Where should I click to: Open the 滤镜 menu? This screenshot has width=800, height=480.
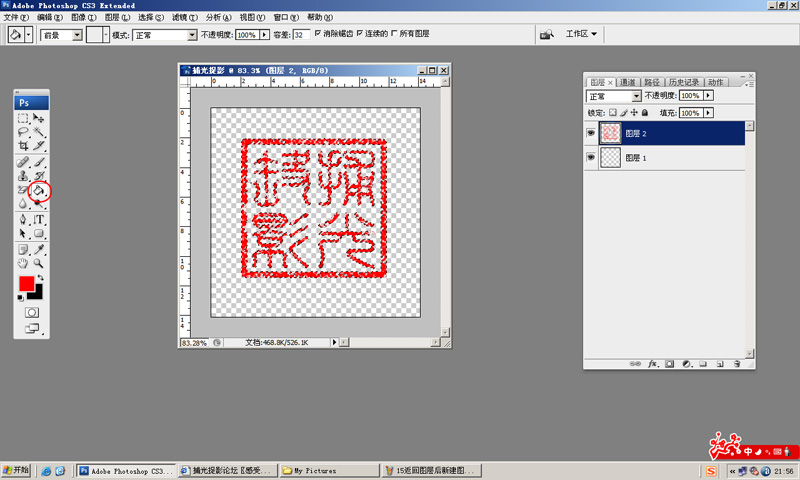(185, 17)
